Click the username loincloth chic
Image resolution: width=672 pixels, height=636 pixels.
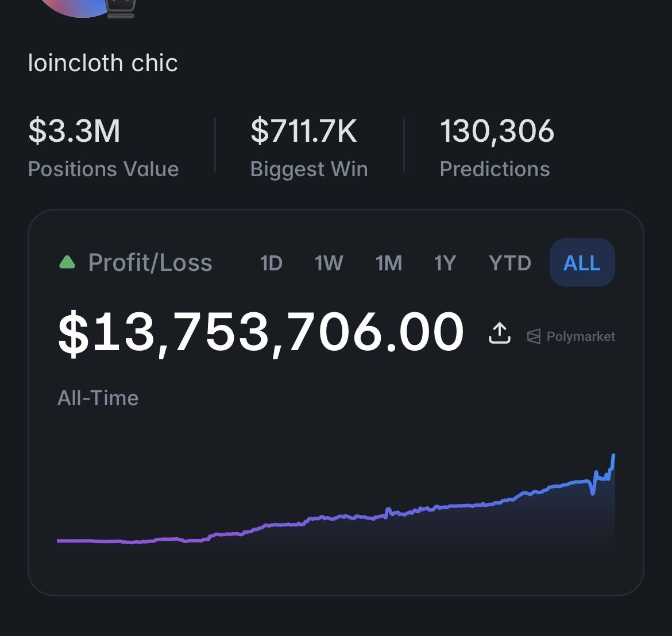click(103, 63)
